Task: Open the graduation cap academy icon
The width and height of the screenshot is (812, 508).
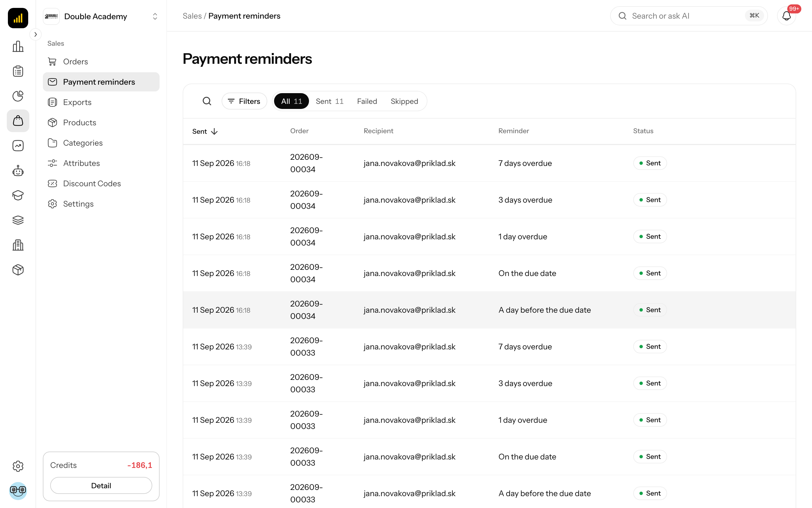Action: click(18, 195)
